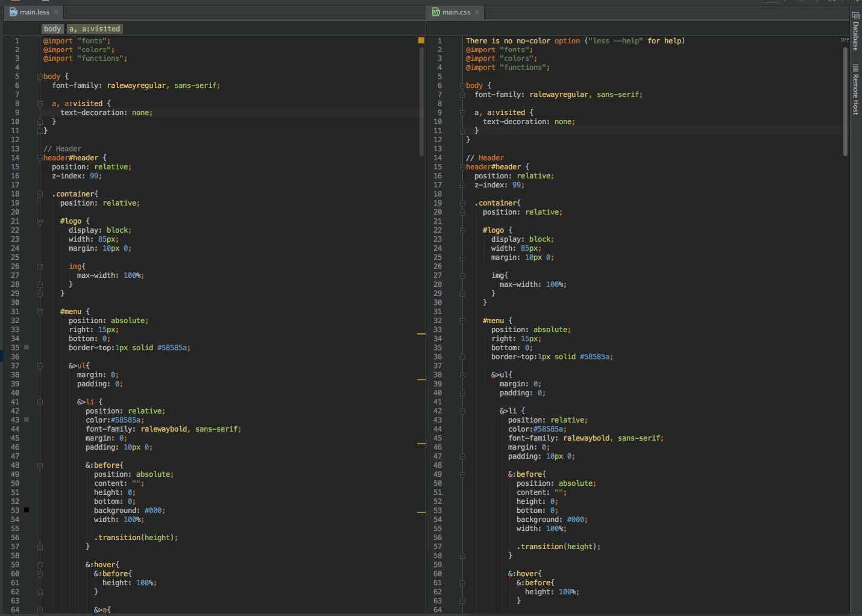
Task: Click 'max-width: 100%;' in main.css
Action: pos(533,284)
